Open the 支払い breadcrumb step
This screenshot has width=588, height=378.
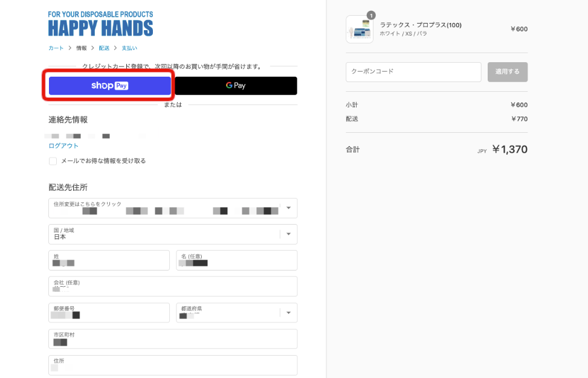129,48
